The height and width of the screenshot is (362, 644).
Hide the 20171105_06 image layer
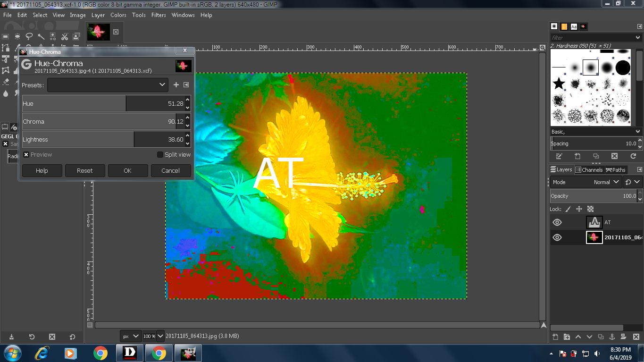(557, 237)
